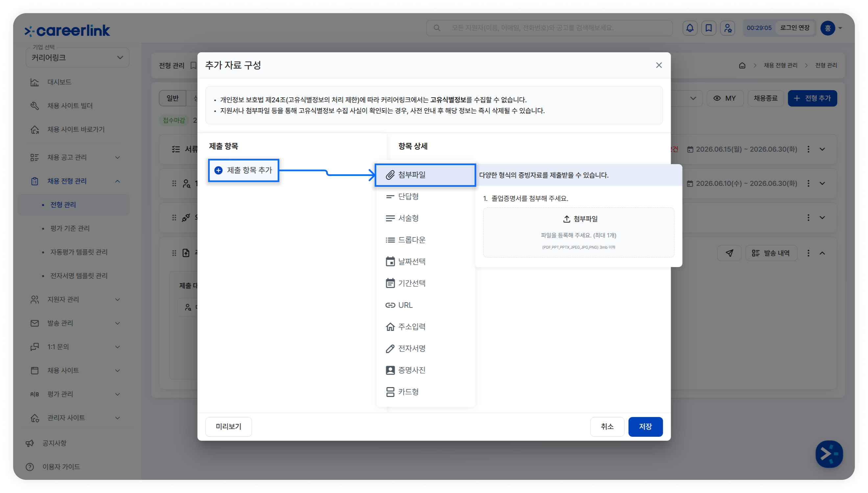Screen dimensions: 868x493
Task: Select 서술형 item type
Action: [425, 218]
